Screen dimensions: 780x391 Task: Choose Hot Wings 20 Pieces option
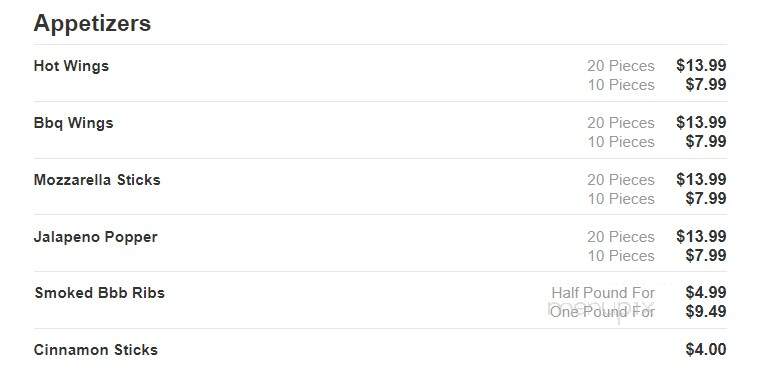click(x=621, y=66)
